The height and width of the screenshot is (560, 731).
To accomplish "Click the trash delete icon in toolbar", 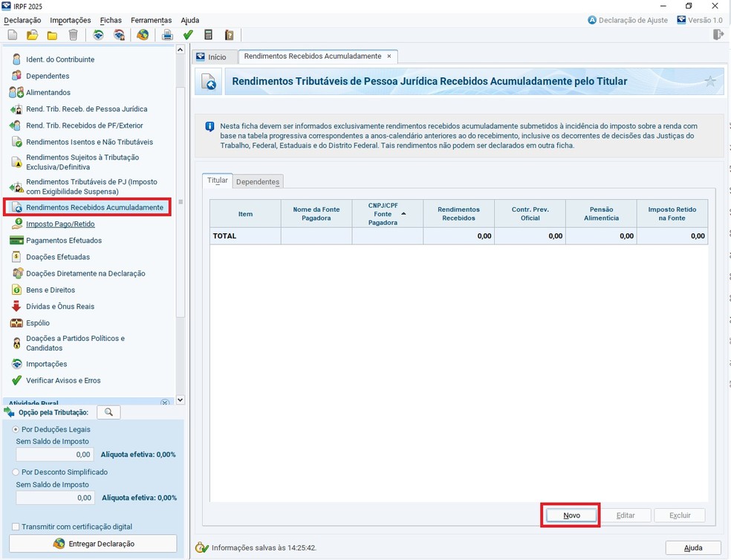I will point(73,35).
